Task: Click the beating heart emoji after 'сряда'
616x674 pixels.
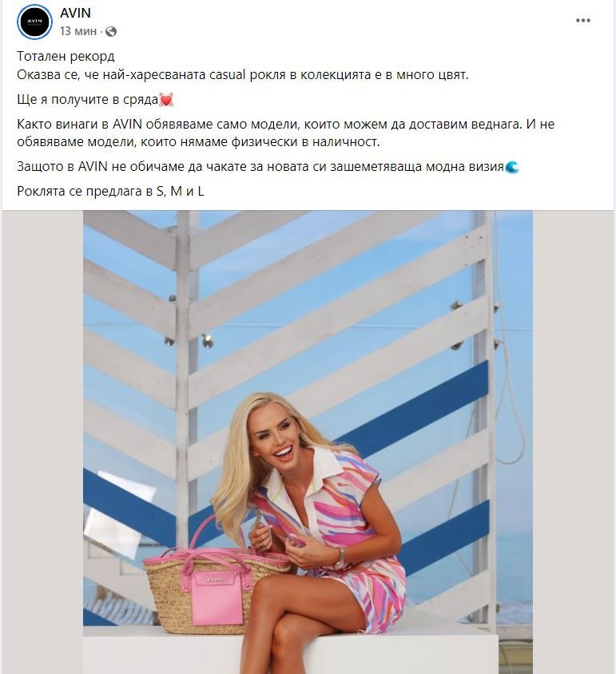Action: pyautogui.click(x=166, y=100)
